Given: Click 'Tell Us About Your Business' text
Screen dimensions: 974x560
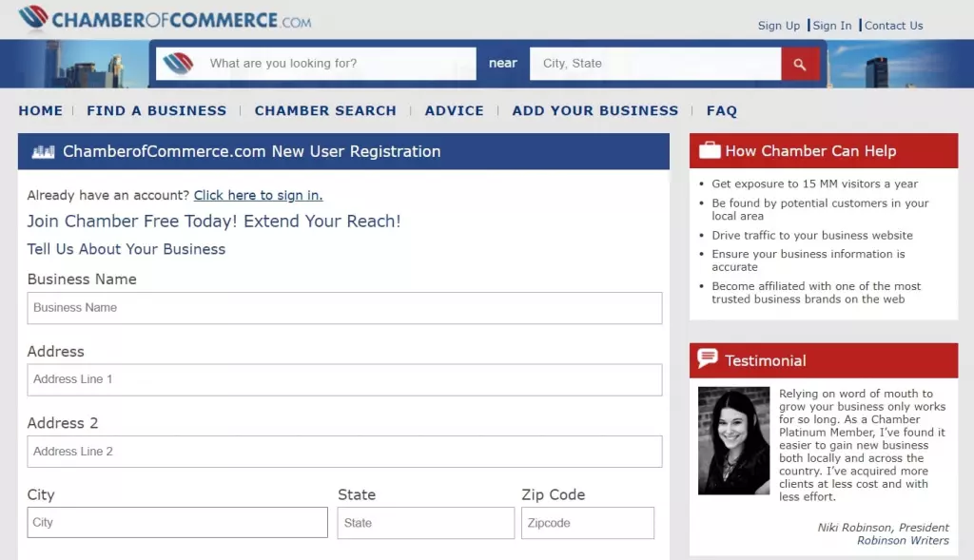Looking at the screenshot, I should point(127,249).
